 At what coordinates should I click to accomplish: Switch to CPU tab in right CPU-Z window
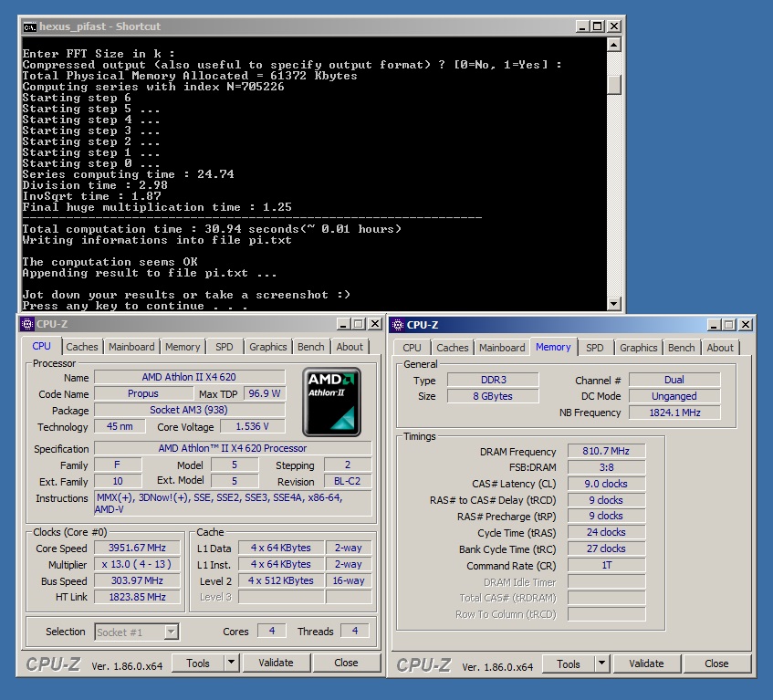412,348
